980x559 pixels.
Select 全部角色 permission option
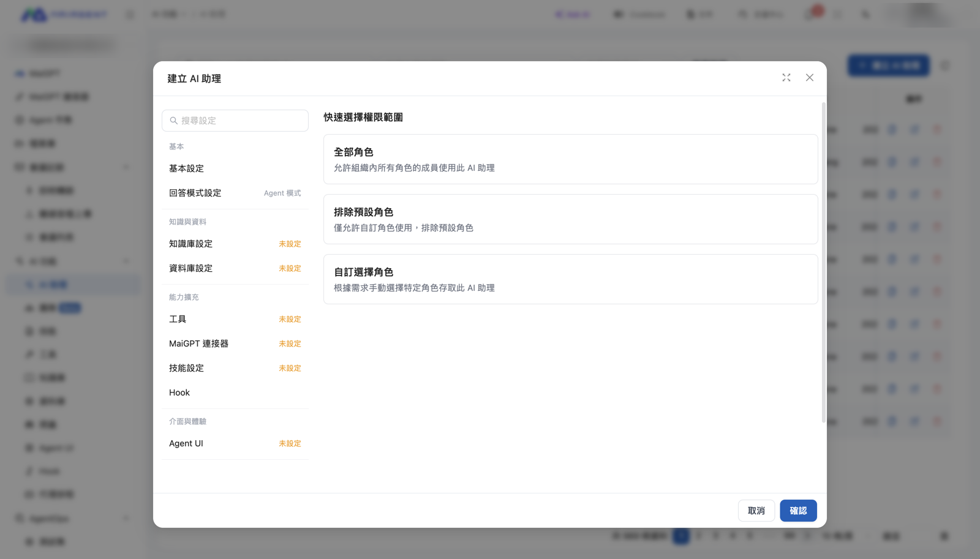[x=571, y=159]
